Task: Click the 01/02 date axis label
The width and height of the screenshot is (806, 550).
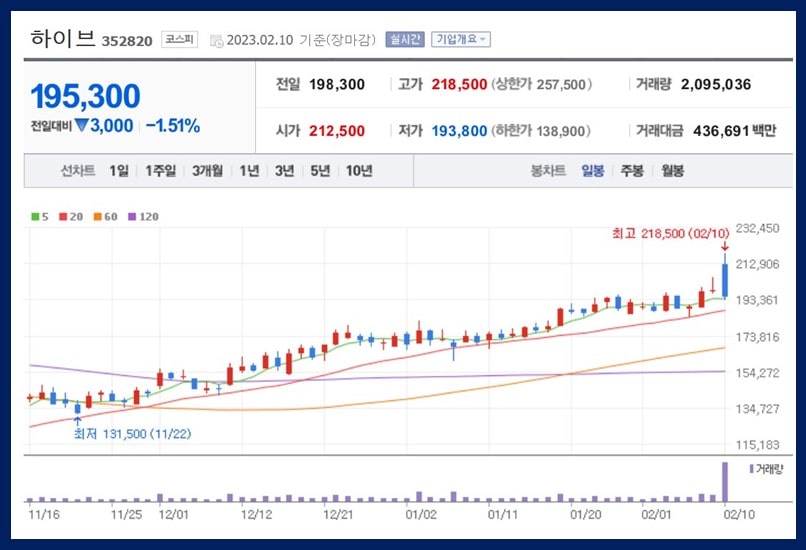Action: 421,515
